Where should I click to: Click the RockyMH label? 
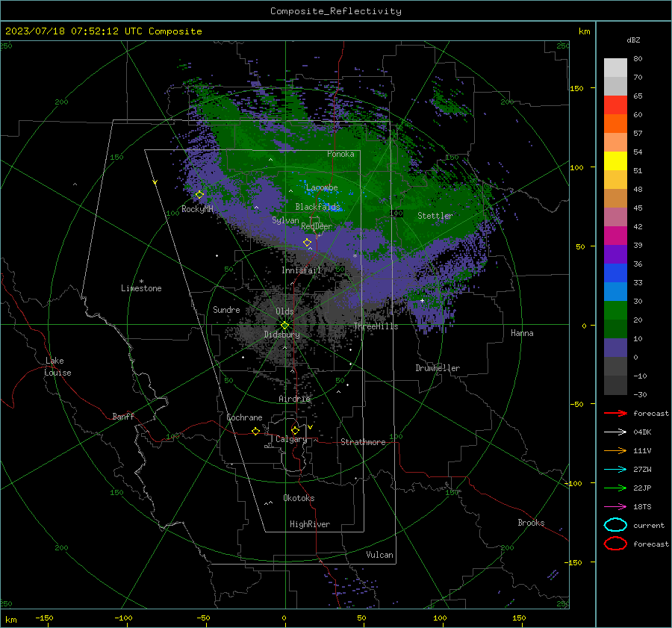point(197,209)
